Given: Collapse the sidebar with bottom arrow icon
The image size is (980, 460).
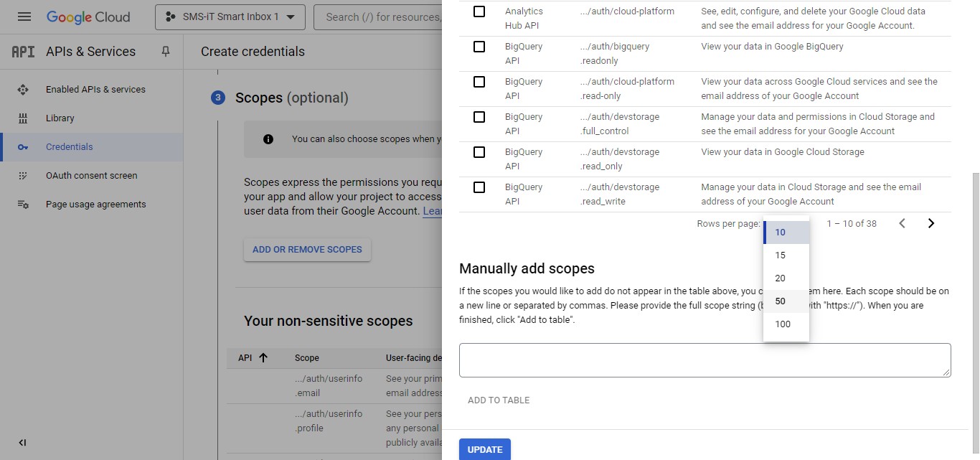Looking at the screenshot, I should 22,443.
